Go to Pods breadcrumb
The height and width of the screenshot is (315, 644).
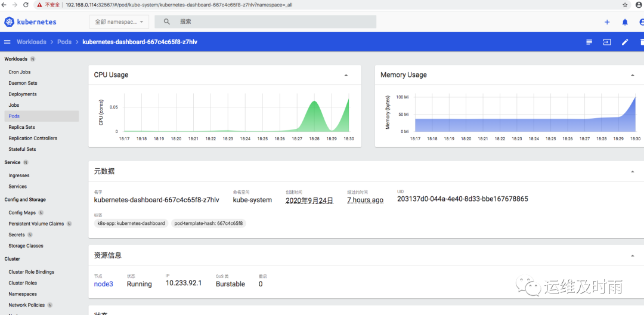[64, 42]
